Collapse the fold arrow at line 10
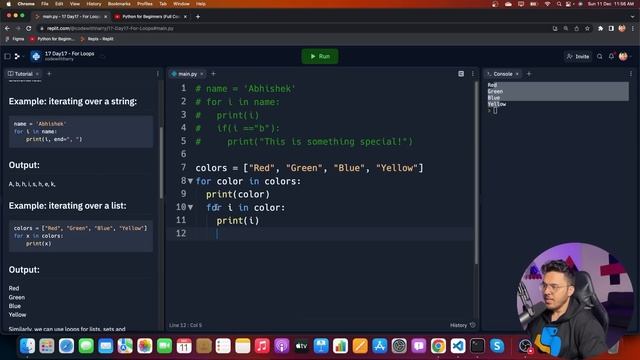This screenshot has height=360, width=640. pyautogui.click(x=190, y=207)
